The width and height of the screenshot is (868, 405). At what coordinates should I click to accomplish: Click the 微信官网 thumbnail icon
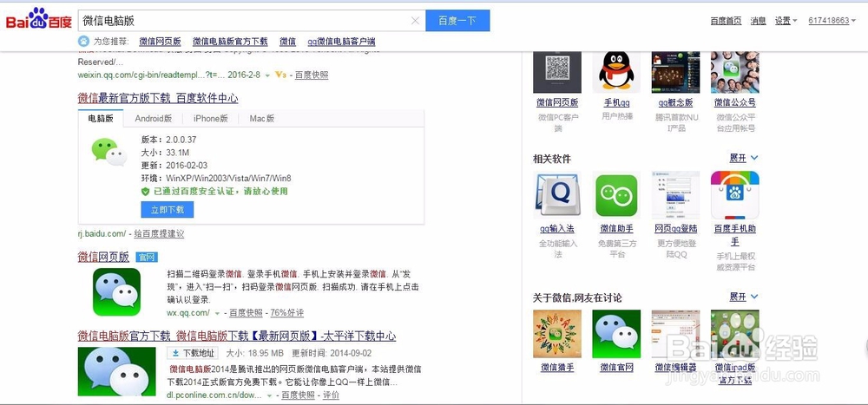point(616,334)
